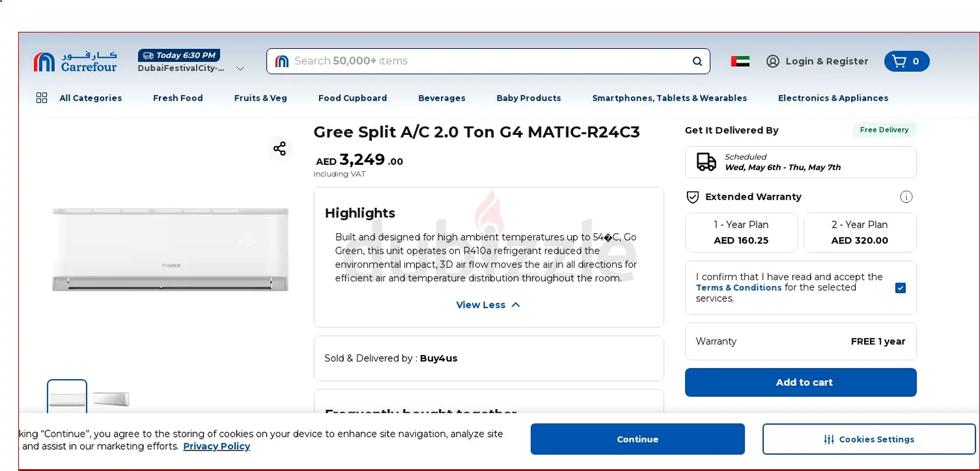The width and height of the screenshot is (980, 471).
Task: Open the Privacy Policy link
Action: pos(217,446)
